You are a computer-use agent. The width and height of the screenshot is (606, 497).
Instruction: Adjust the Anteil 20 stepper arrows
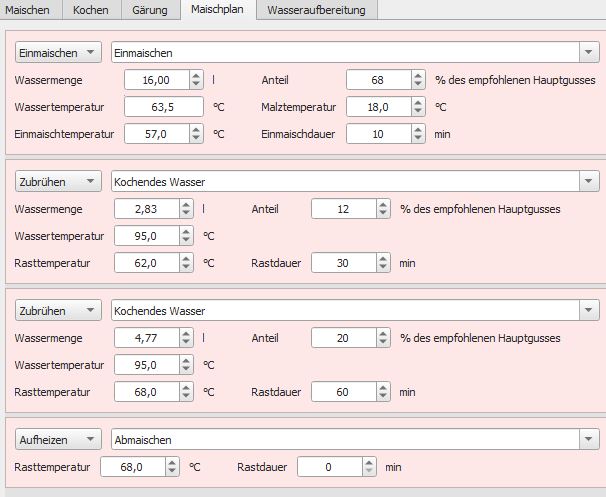pos(383,338)
